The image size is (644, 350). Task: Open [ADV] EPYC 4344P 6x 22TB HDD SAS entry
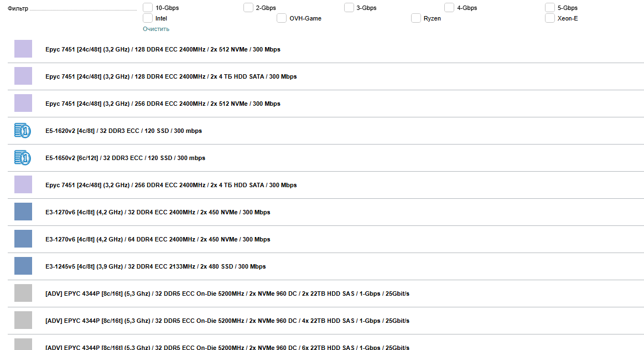pos(227,348)
